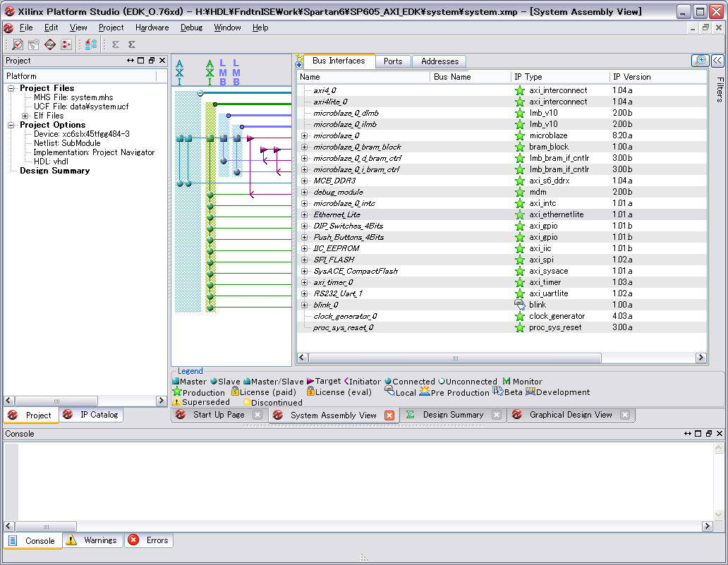Sort by the IP Version column header
The width and height of the screenshot is (728, 565).
click(x=657, y=77)
